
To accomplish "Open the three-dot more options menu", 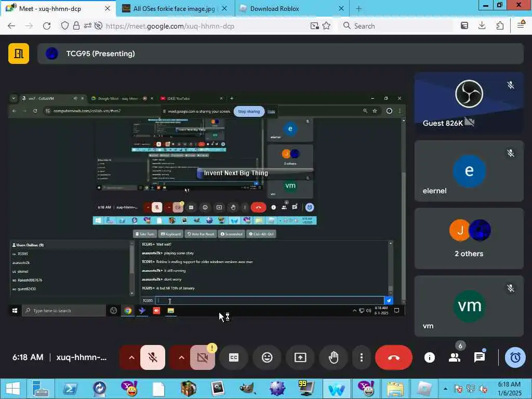I will tap(362, 357).
